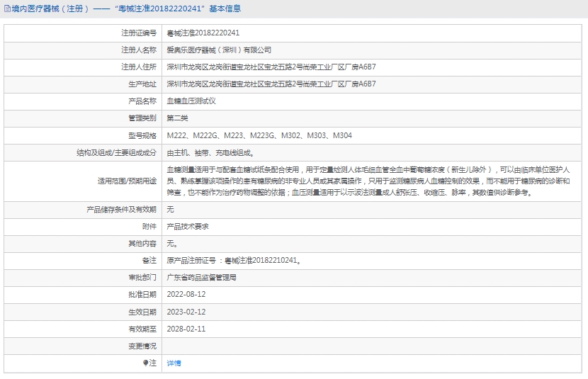Click the 注册人住所 address value

271,67
